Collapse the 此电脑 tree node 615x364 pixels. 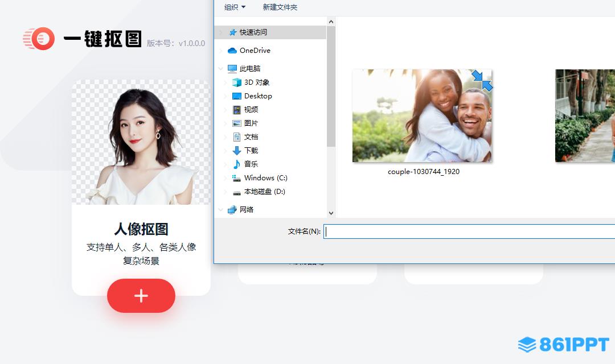pyautogui.click(x=221, y=69)
